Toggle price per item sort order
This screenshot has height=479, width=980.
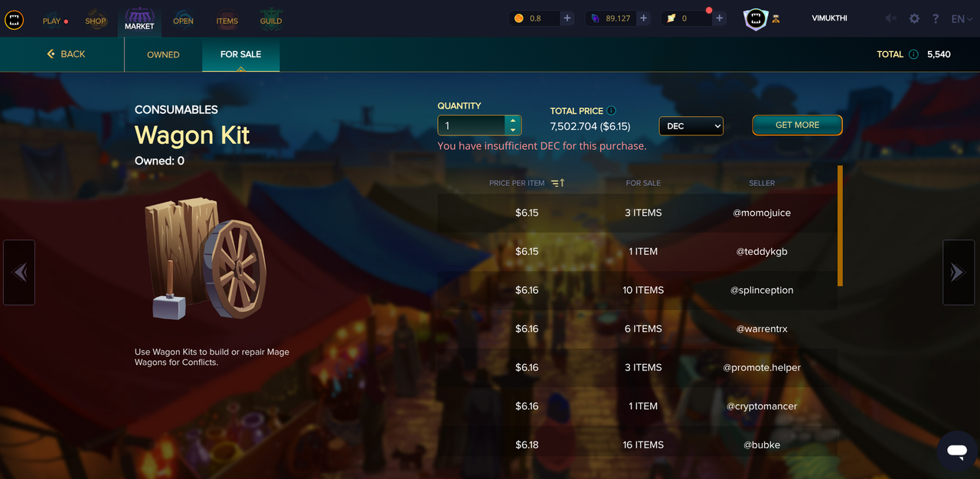pyautogui.click(x=557, y=183)
